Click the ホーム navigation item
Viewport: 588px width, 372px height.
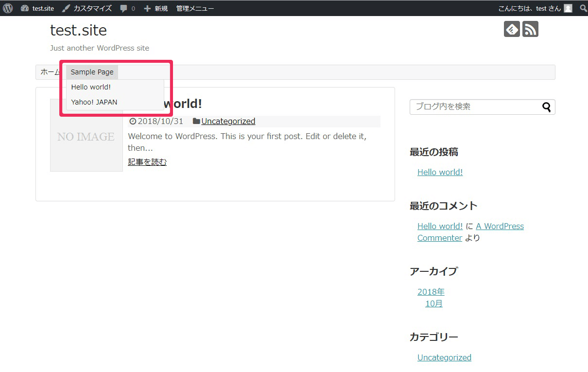pos(49,72)
